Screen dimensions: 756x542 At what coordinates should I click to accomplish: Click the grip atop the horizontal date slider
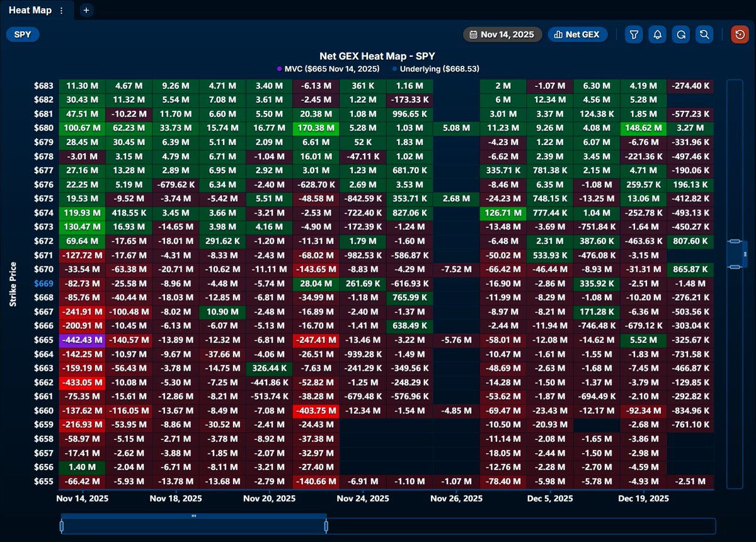tap(193, 516)
